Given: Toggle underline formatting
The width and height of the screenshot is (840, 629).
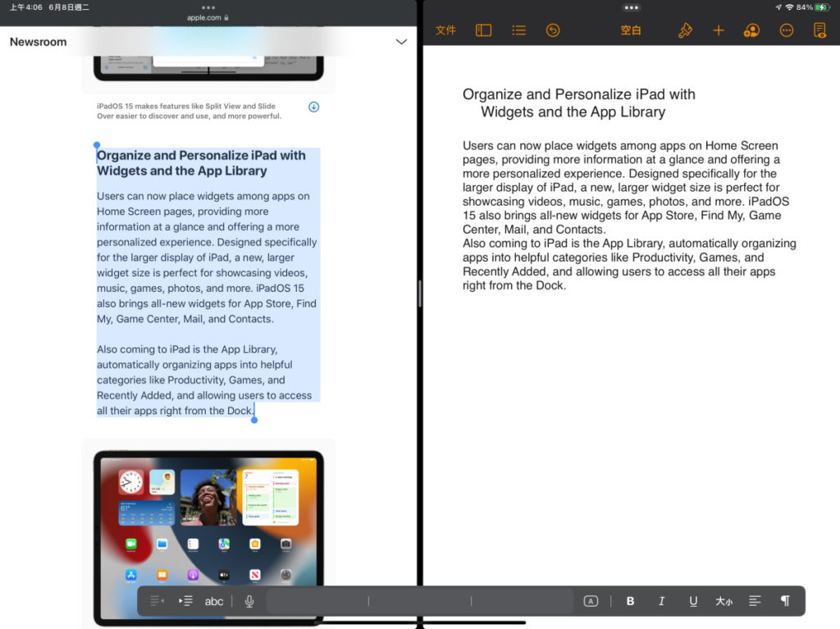Looking at the screenshot, I should [693, 601].
